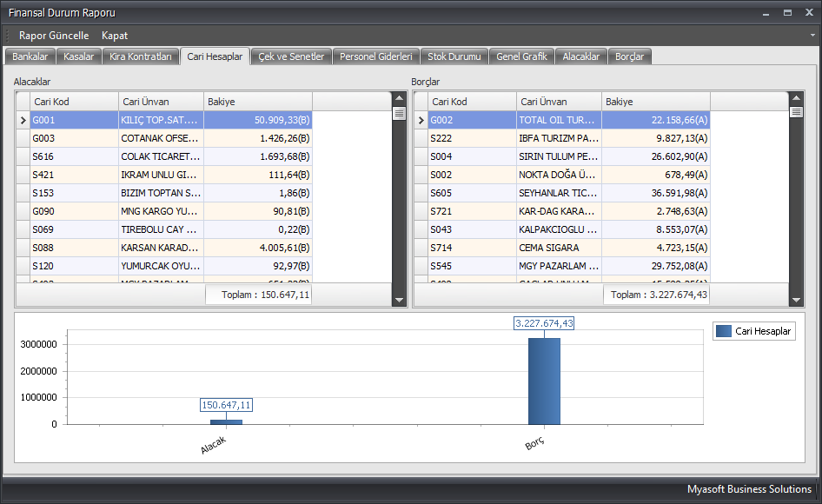Open the Personel Giderleri tab
The height and width of the screenshot is (504, 822).
[x=376, y=56]
